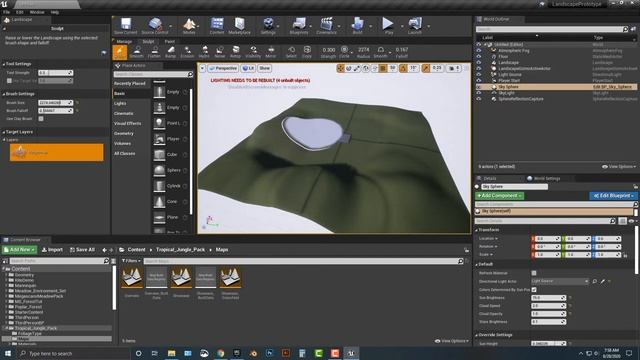Select the landscape Noise tool
Viewport: 640px width, 360px height.
[x=220, y=52]
